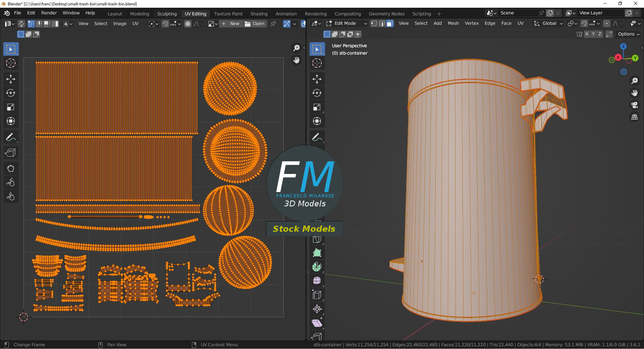The height and width of the screenshot is (349, 644).
Task: Activate Select Box tool in 3D viewport
Action: pyautogui.click(x=317, y=49)
